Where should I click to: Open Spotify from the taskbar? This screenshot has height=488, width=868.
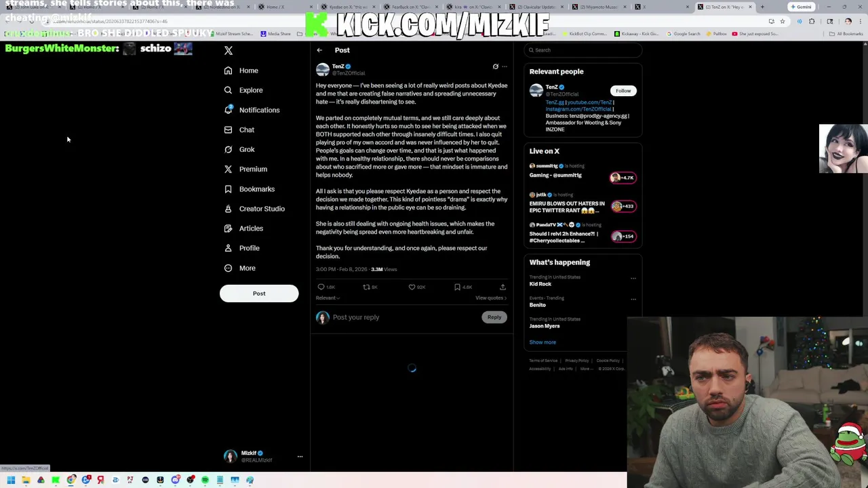[x=205, y=480]
